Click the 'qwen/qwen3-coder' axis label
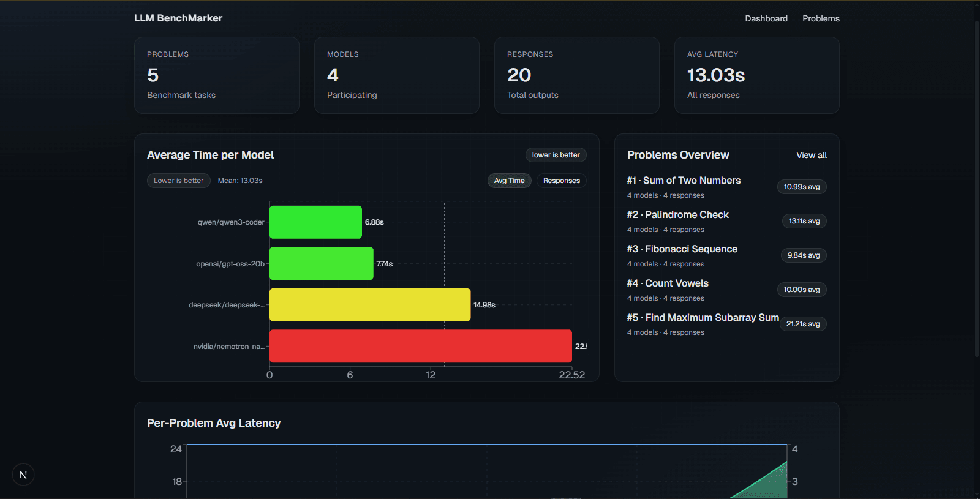Image resolution: width=980 pixels, height=499 pixels. click(x=231, y=222)
